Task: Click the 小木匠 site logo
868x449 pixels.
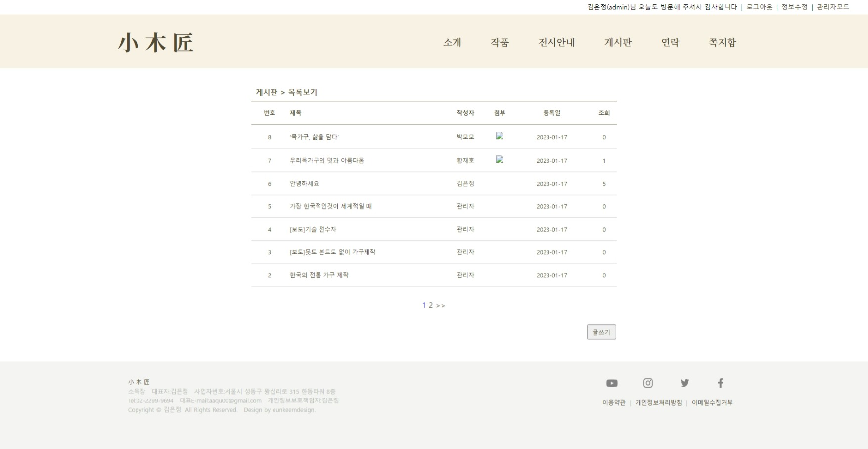Action: pyautogui.click(x=156, y=42)
